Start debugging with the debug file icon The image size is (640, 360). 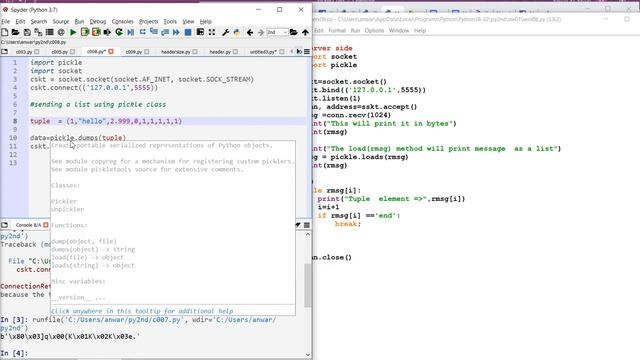tap(131, 32)
